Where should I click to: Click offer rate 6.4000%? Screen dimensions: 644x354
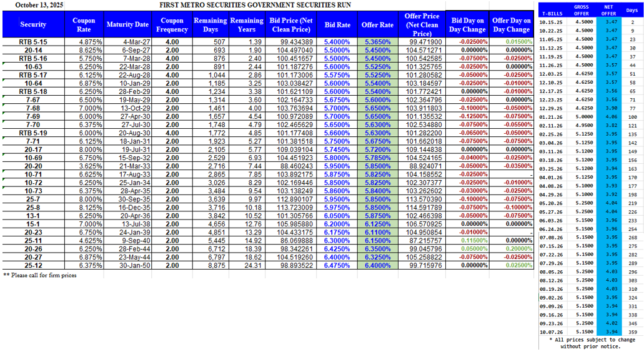(377, 265)
